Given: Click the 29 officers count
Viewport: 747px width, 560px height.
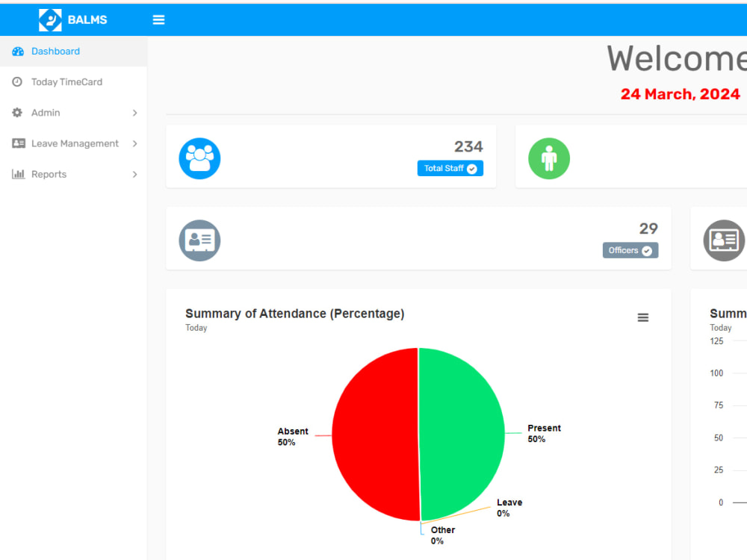Looking at the screenshot, I should coord(648,228).
